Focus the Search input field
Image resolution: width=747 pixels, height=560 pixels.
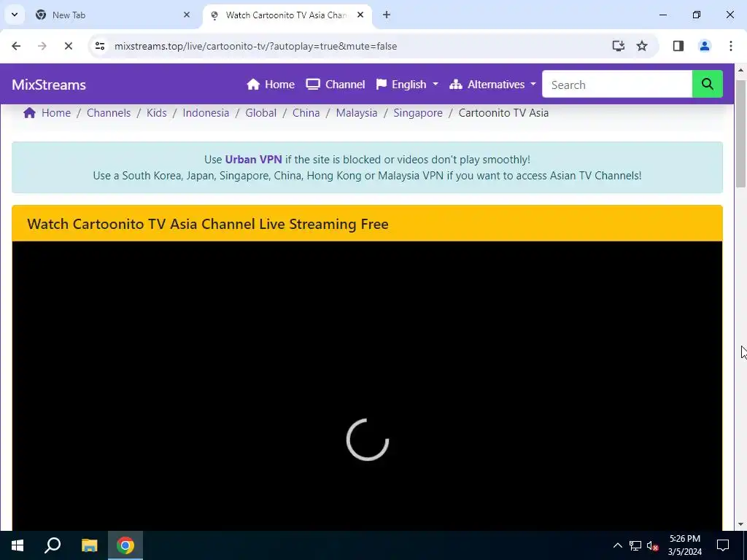(617, 85)
